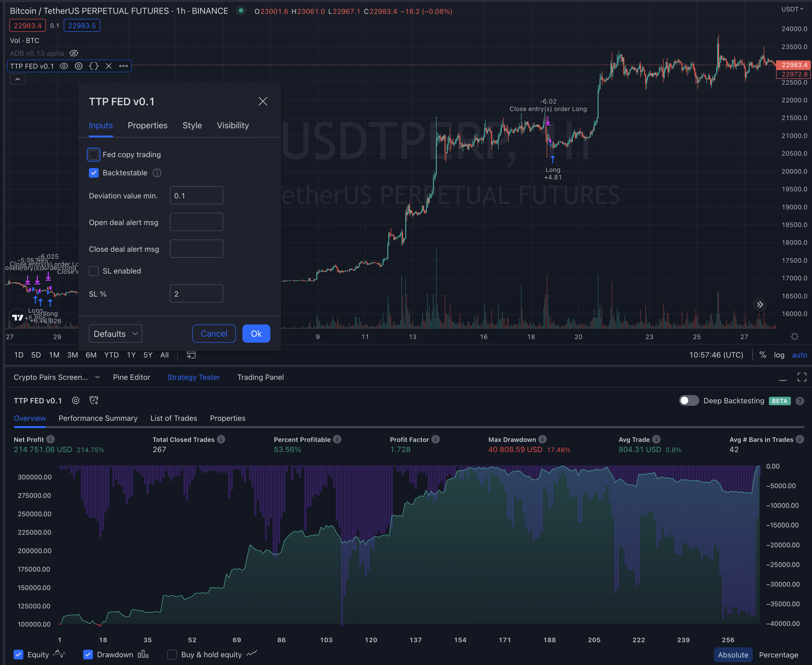Select the 1Y time range
This screenshot has height=665, width=812.
[131, 355]
